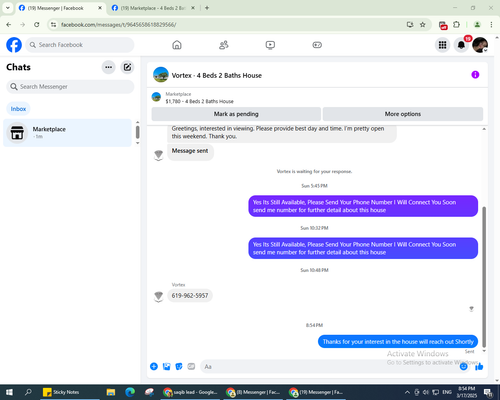Open the Chats options three-dot button
500x400 pixels.
click(x=109, y=67)
